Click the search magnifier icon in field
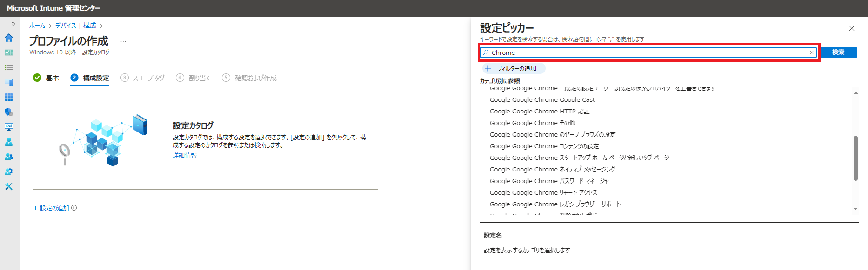 [486, 53]
